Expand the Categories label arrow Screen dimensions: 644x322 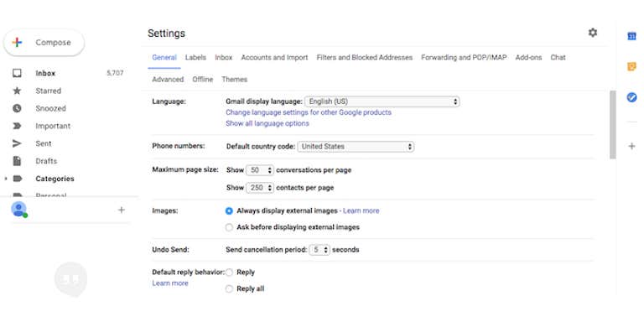pos(6,179)
